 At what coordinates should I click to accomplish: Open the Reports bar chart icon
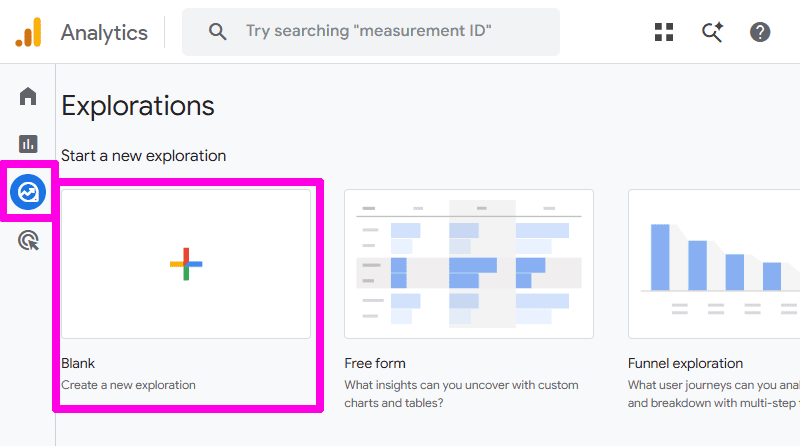pyautogui.click(x=28, y=144)
